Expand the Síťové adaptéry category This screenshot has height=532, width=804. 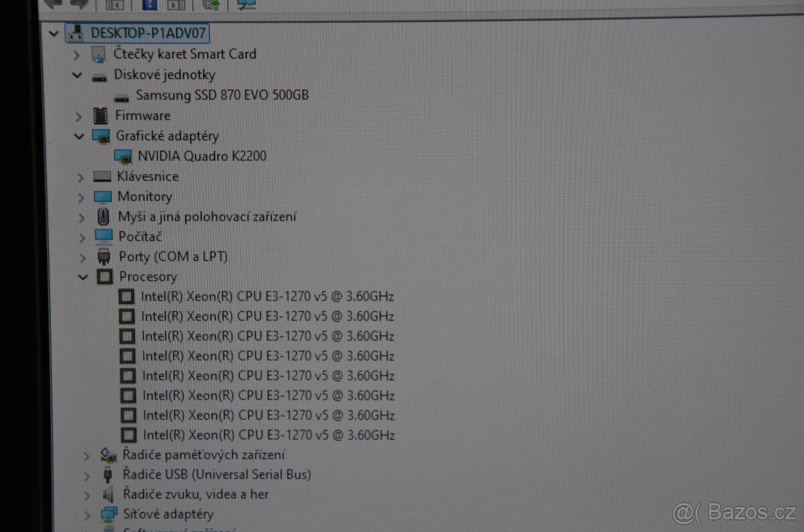[87, 515]
